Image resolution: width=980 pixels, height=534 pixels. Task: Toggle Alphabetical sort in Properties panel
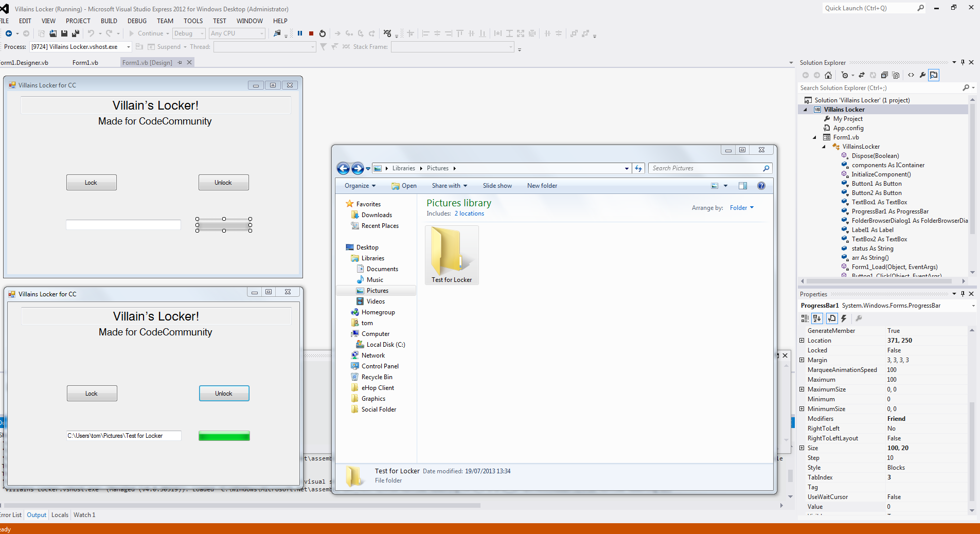pos(817,318)
